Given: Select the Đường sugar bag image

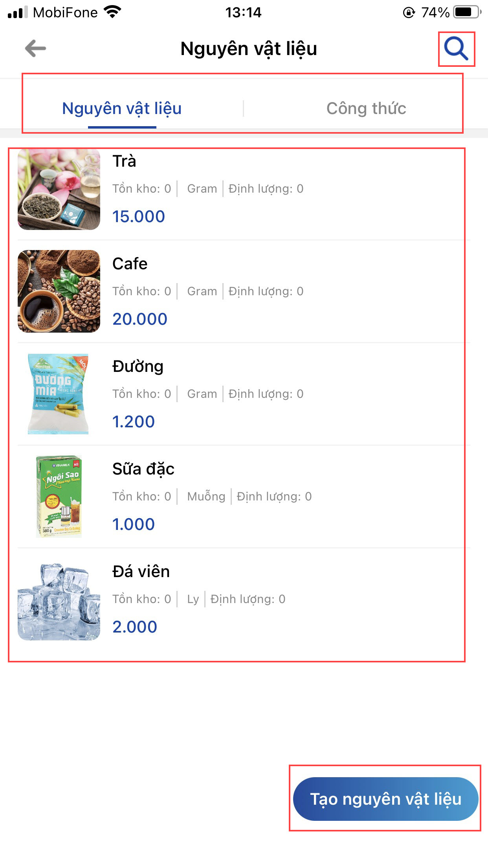Looking at the screenshot, I should coord(58,394).
